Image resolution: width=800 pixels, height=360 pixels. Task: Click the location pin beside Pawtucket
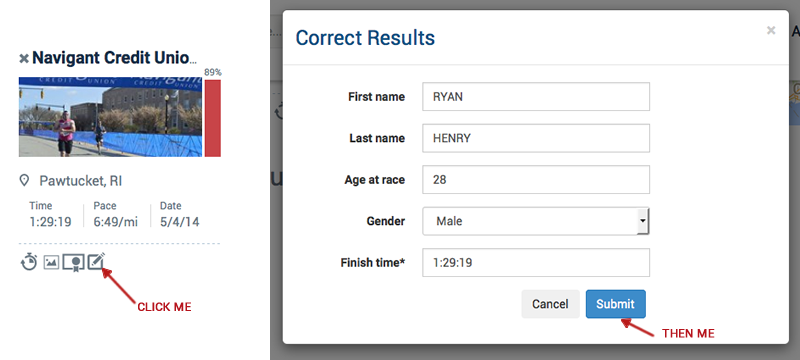[x=23, y=181]
